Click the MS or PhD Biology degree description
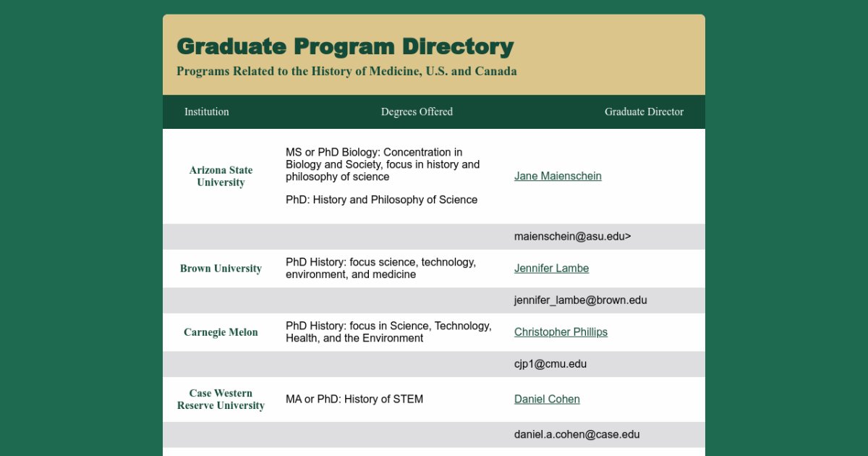Image resolution: width=868 pixels, height=456 pixels. click(x=382, y=164)
